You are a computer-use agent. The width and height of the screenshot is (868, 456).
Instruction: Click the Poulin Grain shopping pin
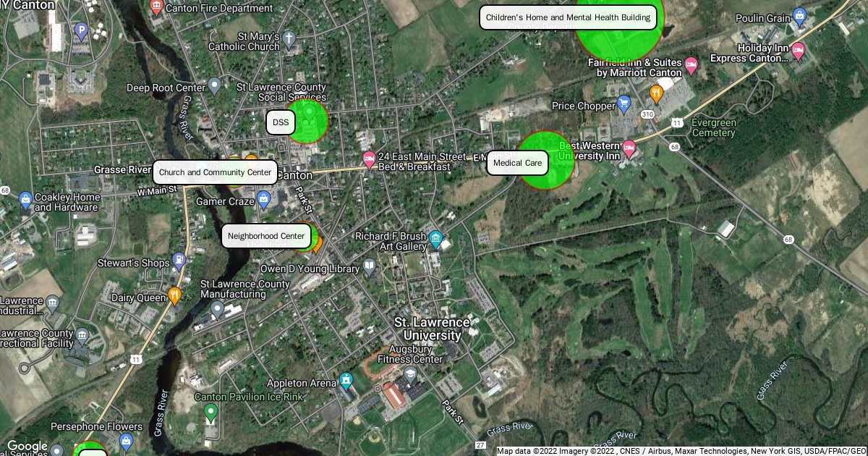799,16
